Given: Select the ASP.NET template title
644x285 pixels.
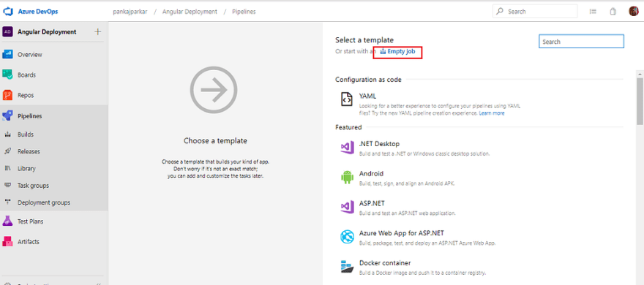Looking at the screenshot, I should pos(372,203).
